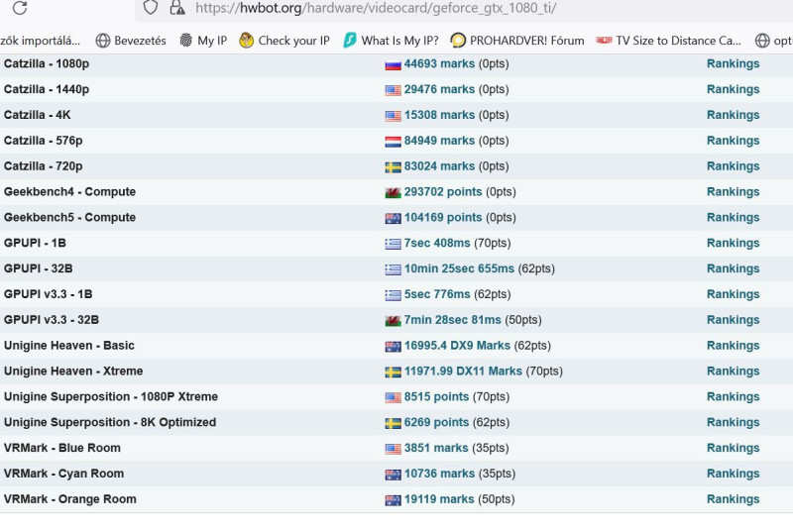Open Rankings for VRMark - Blue Room

(733, 448)
